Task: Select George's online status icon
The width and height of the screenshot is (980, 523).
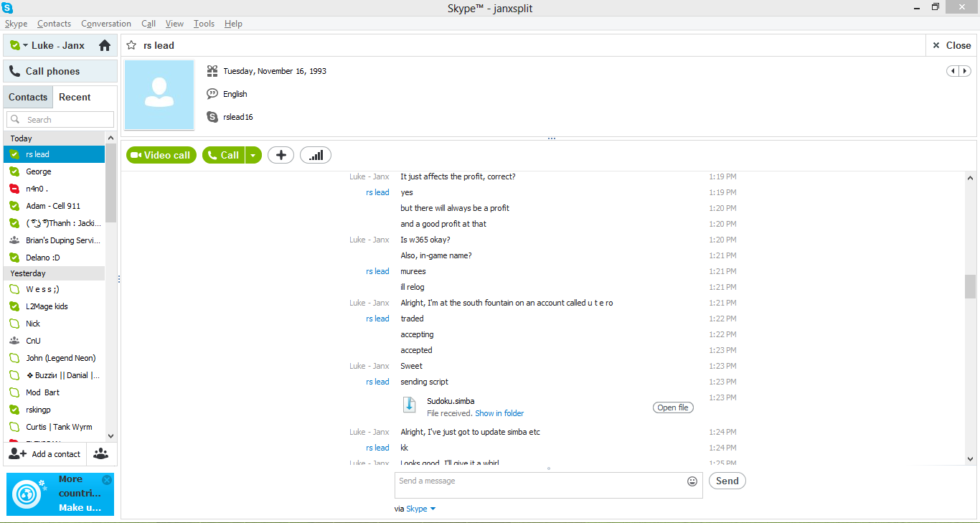Action: point(14,171)
